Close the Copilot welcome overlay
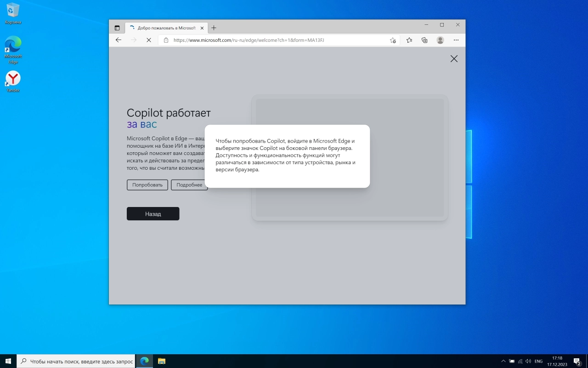 tap(454, 58)
